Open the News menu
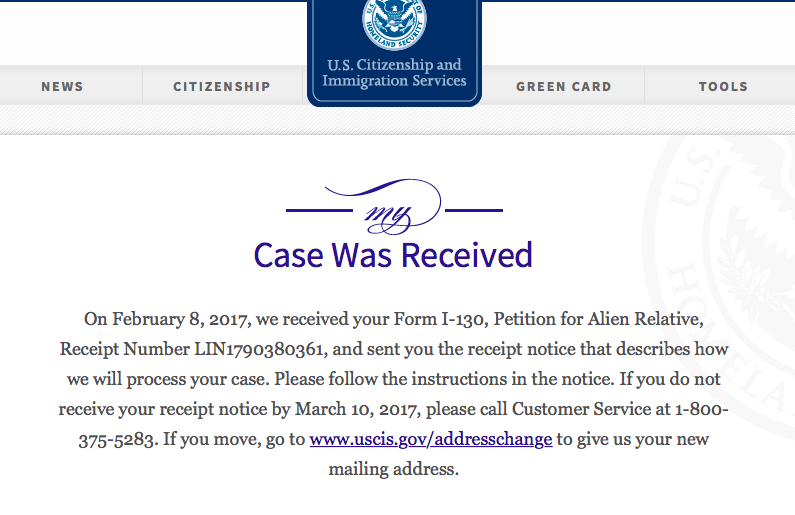Viewport: 795px width, 515px height. tap(62, 86)
